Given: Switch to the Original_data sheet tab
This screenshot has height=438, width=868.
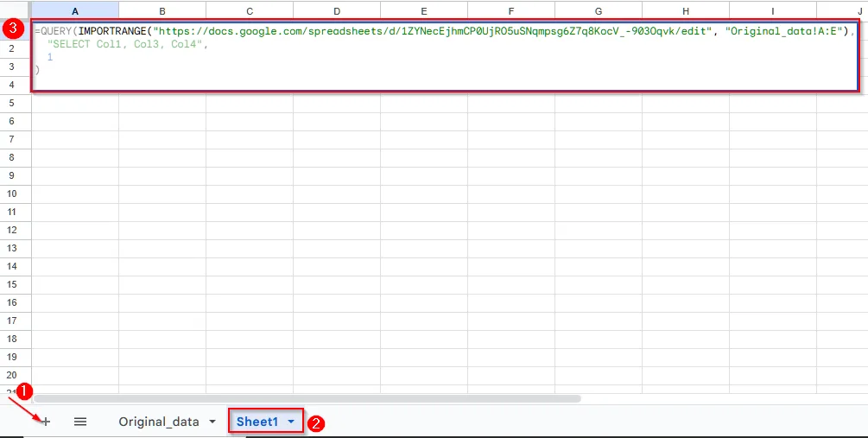Looking at the screenshot, I should (159, 422).
